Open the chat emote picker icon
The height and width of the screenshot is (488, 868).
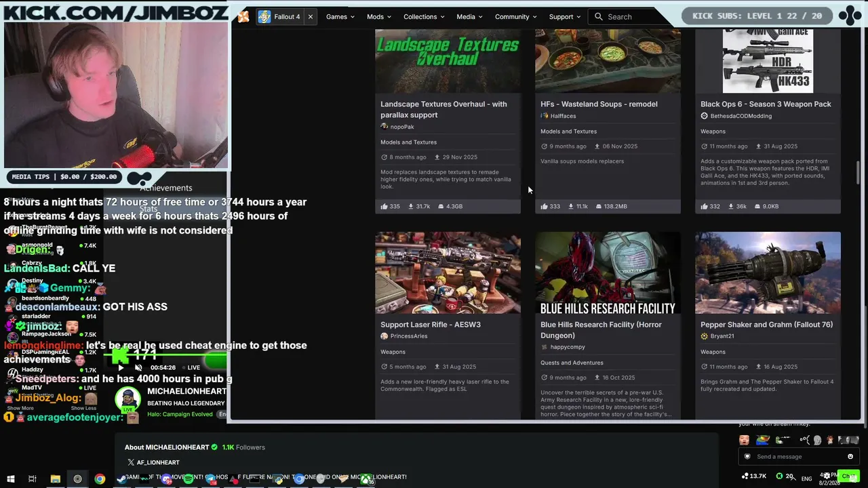coord(850,456)
